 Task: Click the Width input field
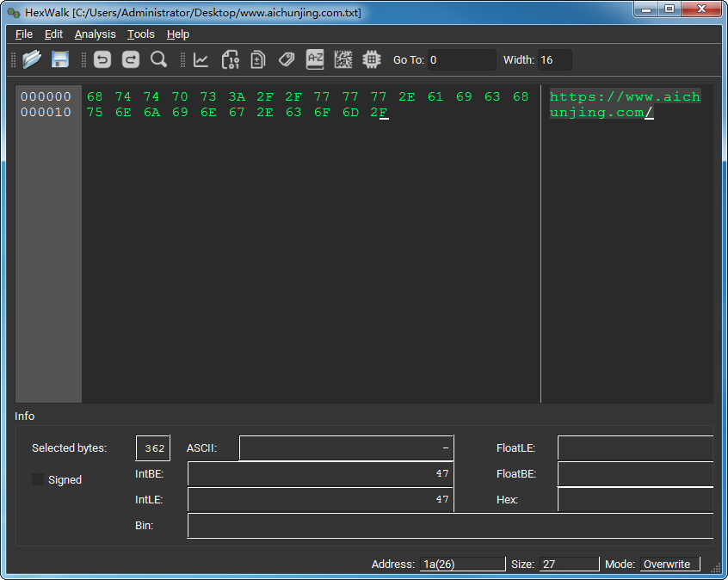click(554, 60)
